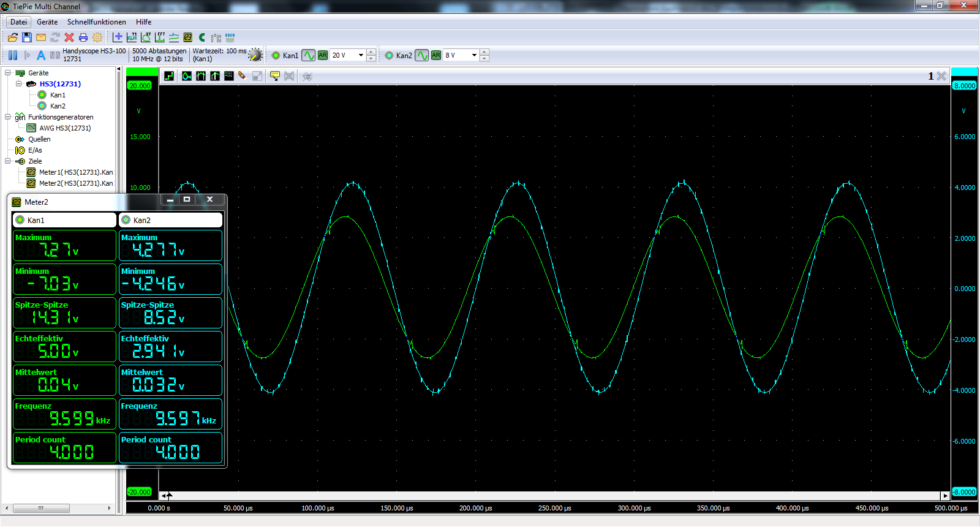
Task: Toggle Kan1 auto-ranging AR button
Action: [x=323, y=55]
